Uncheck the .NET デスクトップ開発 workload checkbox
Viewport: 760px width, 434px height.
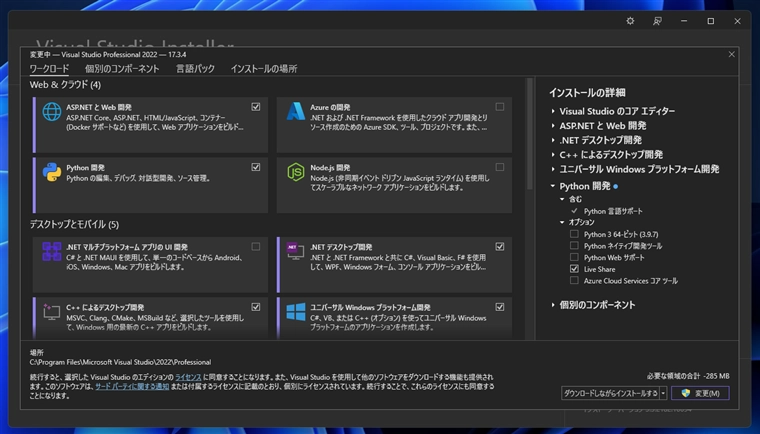coord(500,247)
